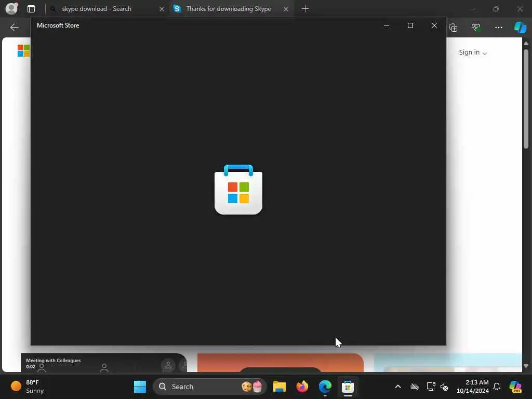Image resolution: width=532 pixels, height=399 pixels.
Task: Click the scrollbar down arrow
Action: (526, 366)
